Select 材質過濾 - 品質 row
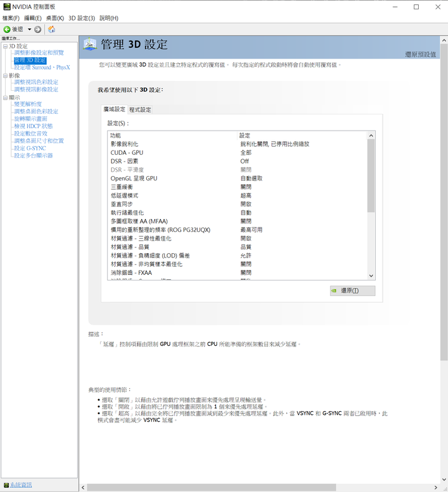Screen dimensions: 448x492 pyautogui.click(x=237, y=247)
